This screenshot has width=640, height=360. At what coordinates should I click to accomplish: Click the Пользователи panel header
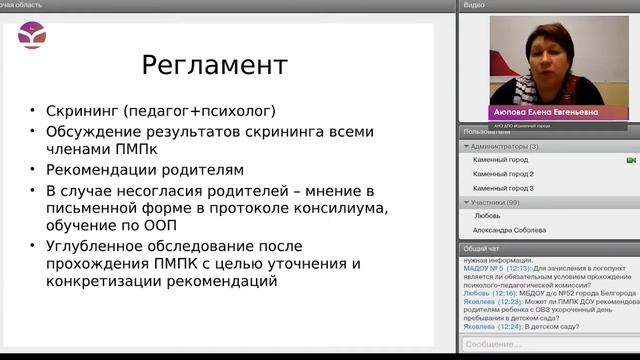549,132
